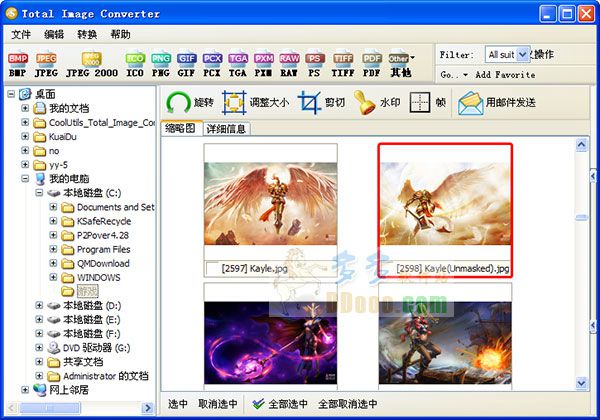Expand the KuaiDu folder node
The image size is (600, 420).
click(25, 137)
